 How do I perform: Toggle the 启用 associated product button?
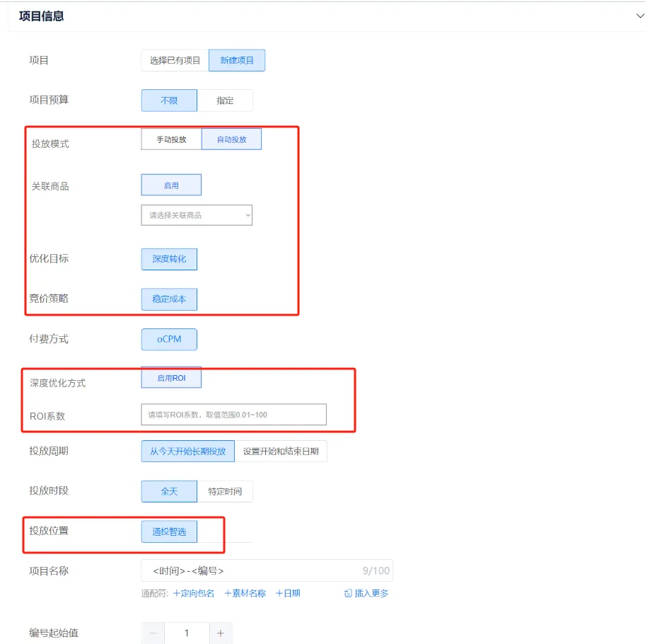click(171, 185)
